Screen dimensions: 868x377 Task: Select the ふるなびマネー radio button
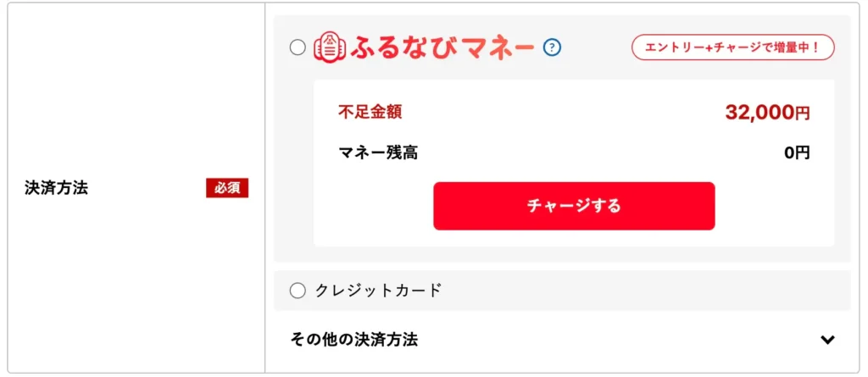(x=298, y=47)
